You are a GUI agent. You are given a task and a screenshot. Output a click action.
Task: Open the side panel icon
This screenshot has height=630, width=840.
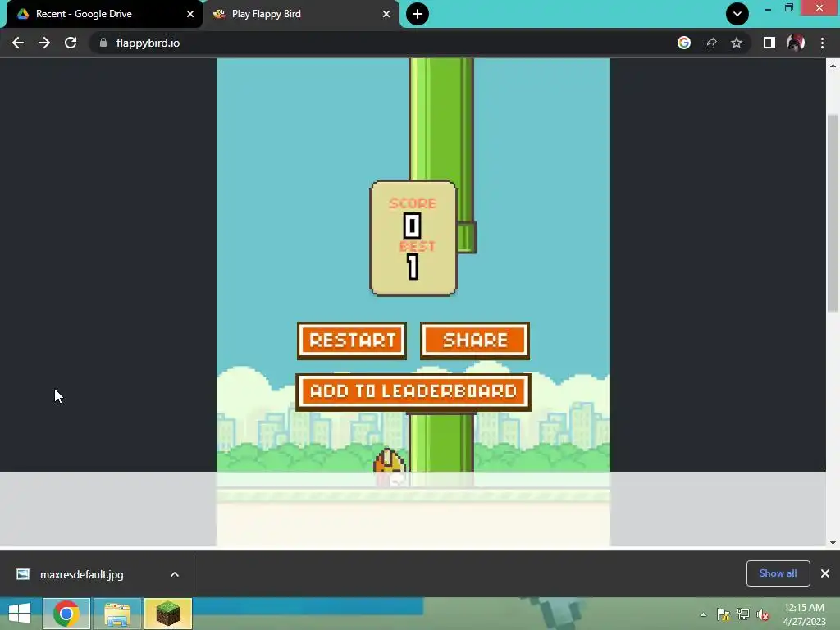tap(769, 43)
